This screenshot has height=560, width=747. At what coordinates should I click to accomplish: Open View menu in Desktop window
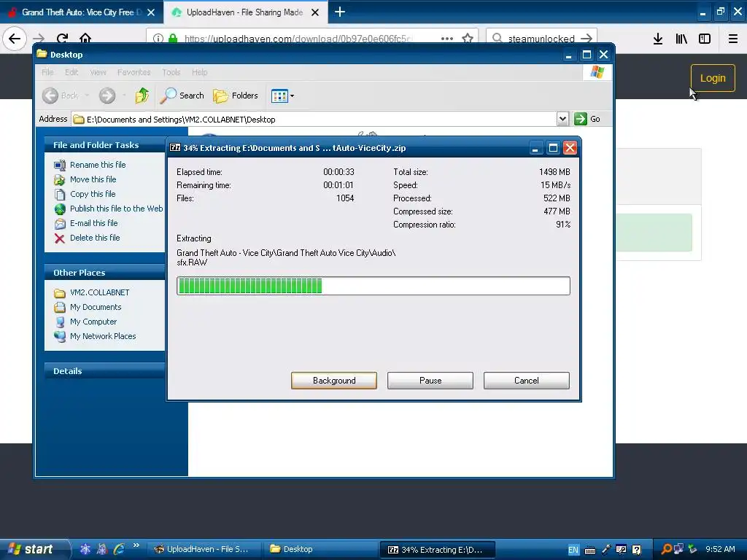(98, 72)
